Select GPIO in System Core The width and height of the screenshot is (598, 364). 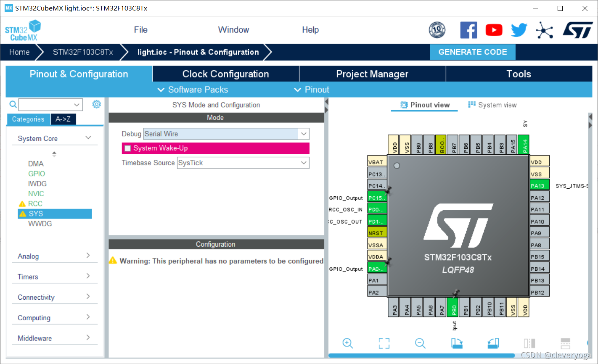(37, 174)
